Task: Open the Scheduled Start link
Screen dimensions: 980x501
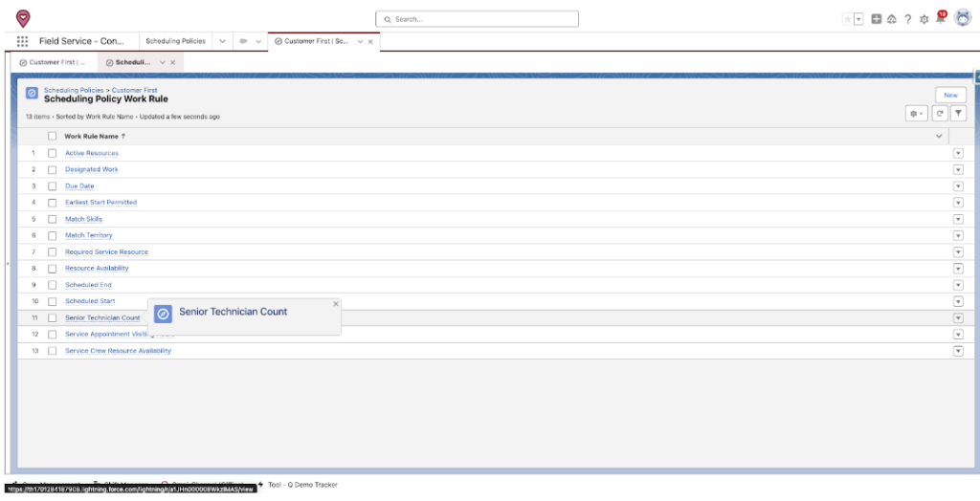Action: click(x=90, y=301)
